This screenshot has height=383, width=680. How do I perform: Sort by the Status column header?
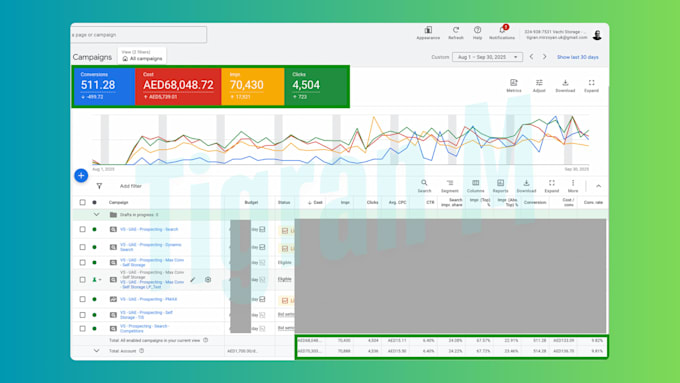(284, 203)
